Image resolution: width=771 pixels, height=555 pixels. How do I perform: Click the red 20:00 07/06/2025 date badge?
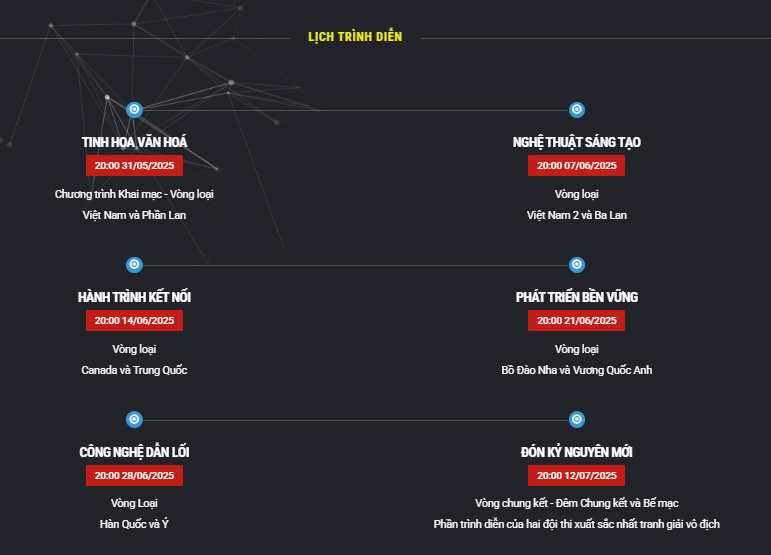coord(576,166)
